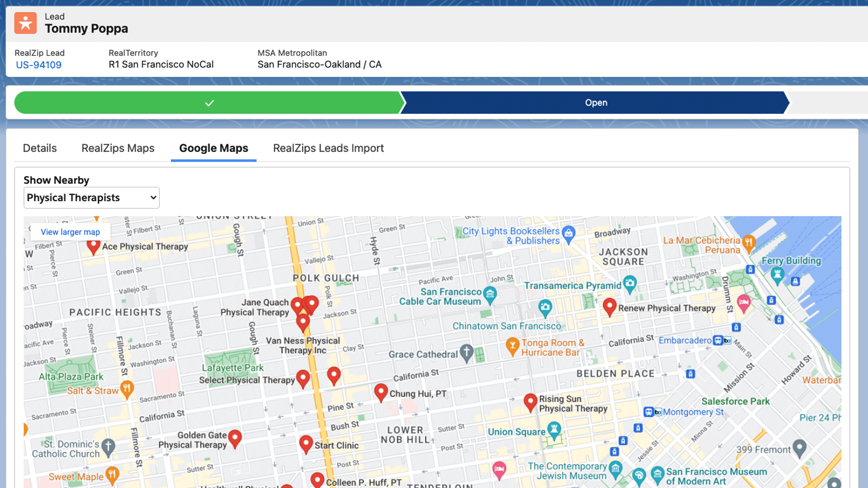Select the Google Maps tab

213,148
